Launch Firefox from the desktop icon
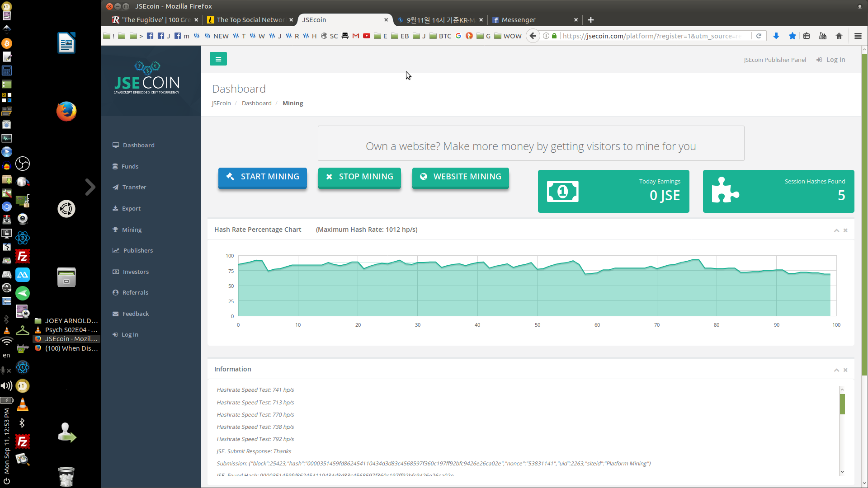Screen dimensions: 868x488 (66, 112)
